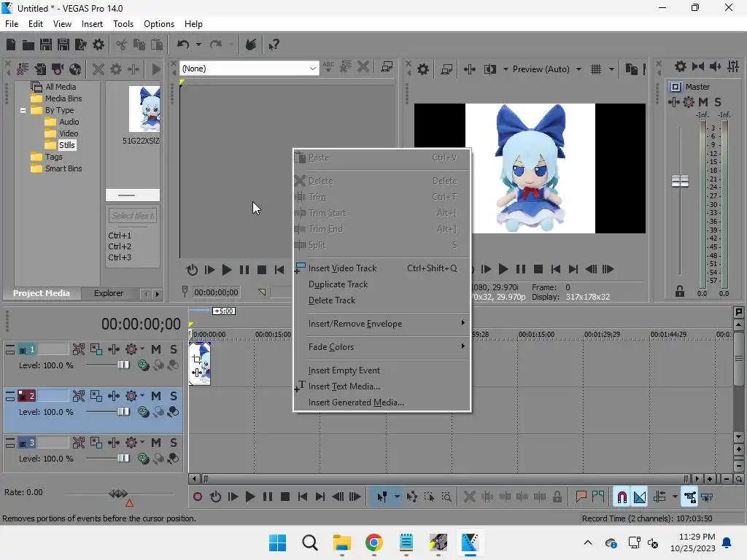The height and width of the screenshot is (560, 747).
Task: Mute video track 2
Action: [156, 396]
